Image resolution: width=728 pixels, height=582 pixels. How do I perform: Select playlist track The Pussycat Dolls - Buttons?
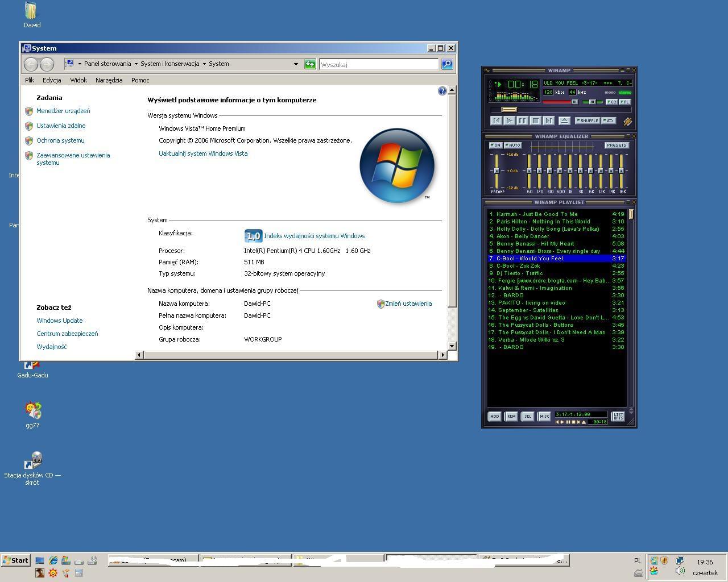pyautogui.click(x=557, y=325)
